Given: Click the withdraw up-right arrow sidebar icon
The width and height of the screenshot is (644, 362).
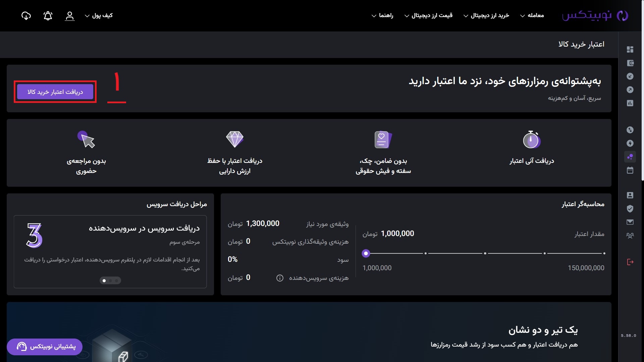Looking at the screenshot, I should tap(630, 90).
